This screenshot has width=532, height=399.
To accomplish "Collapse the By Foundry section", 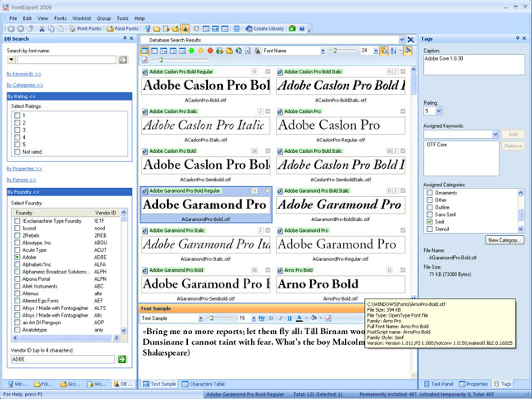I will coord(69,192).
